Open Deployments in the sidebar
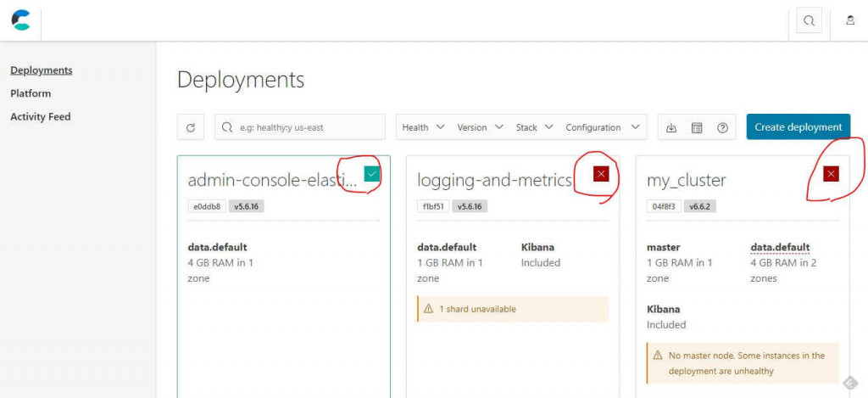The width and height of the screenshot is (868, 398). [x=42, y=70]
